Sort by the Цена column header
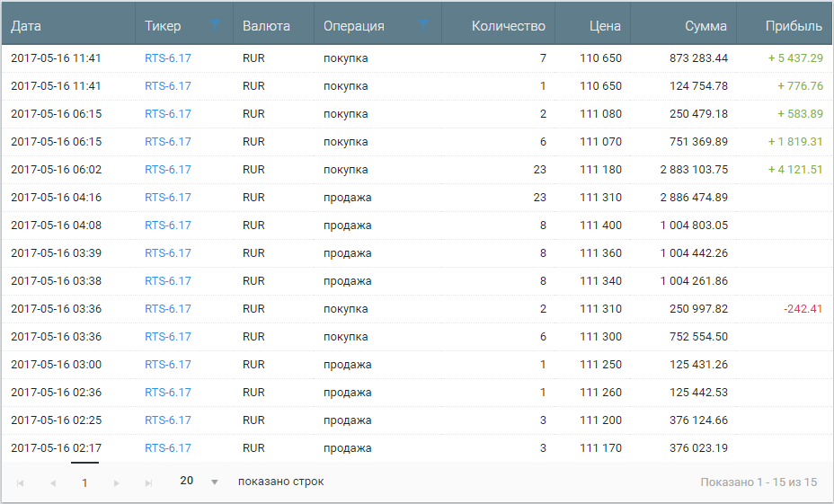Viewport: 834px width, 504px height. [x=605, y=25]
